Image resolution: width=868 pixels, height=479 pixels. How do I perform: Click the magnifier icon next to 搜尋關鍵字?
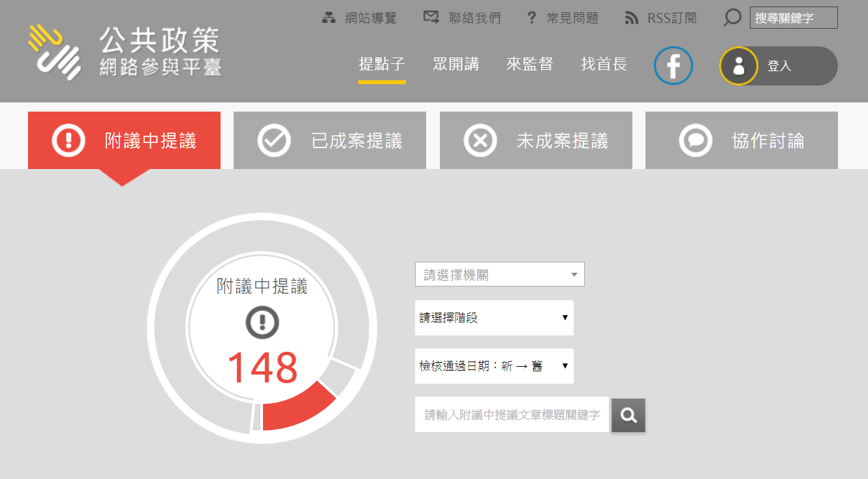[x=732, y=18]
